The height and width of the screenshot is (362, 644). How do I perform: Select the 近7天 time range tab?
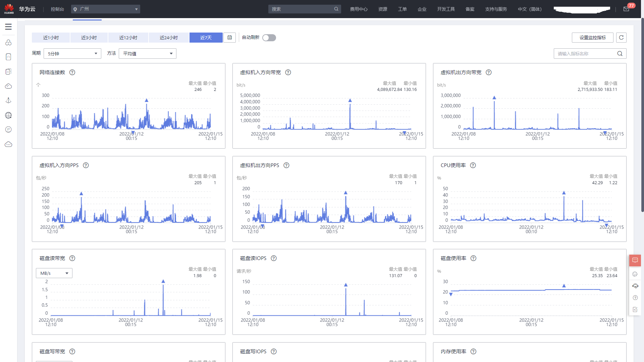206,38
